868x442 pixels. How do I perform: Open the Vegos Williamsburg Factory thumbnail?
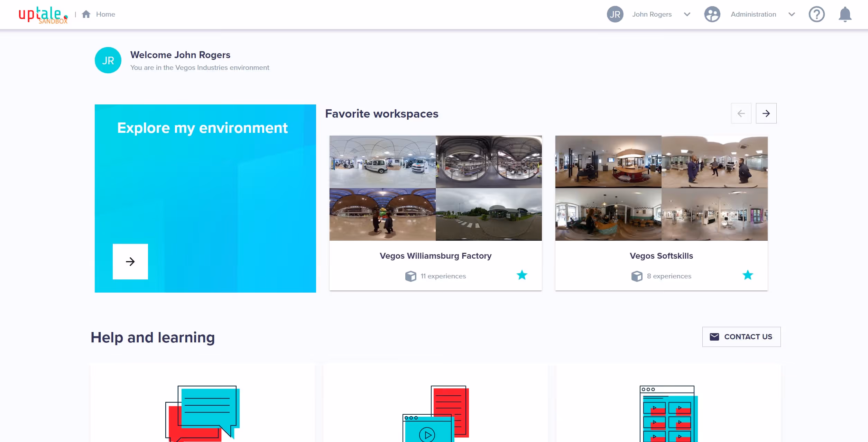point(436,188)
